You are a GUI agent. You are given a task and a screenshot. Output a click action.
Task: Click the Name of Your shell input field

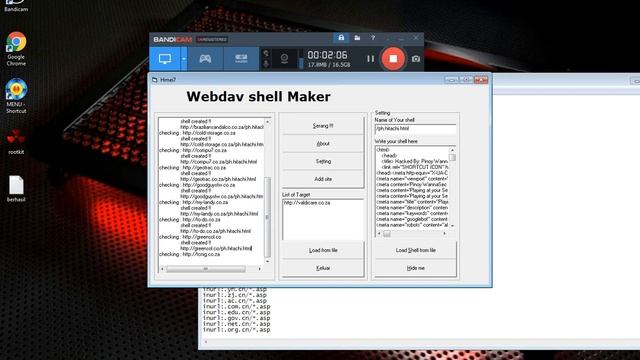(x=415, y=129)
